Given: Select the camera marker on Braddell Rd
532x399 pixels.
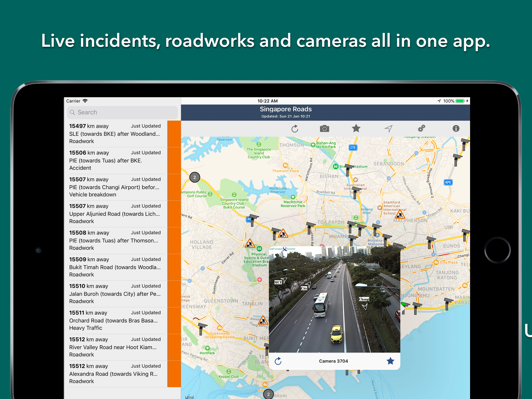Looking at the screenshot, I should click(x=356, y=192).
